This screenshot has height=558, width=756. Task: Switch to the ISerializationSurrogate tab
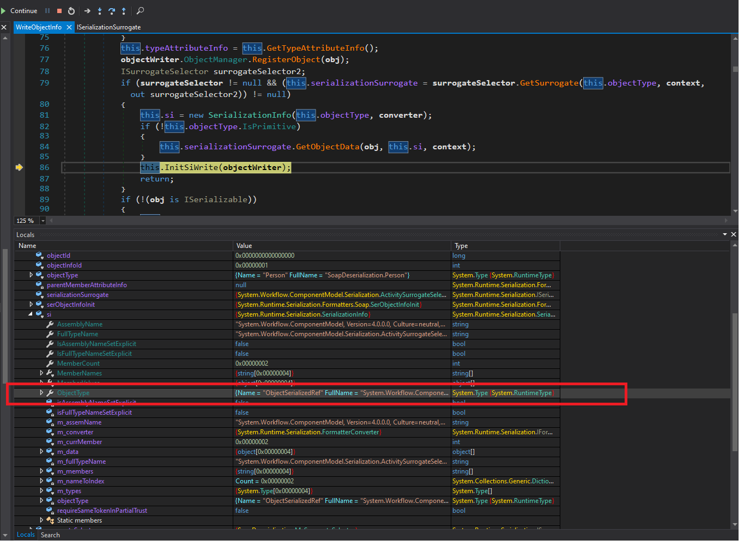click(x=108, y=27)
